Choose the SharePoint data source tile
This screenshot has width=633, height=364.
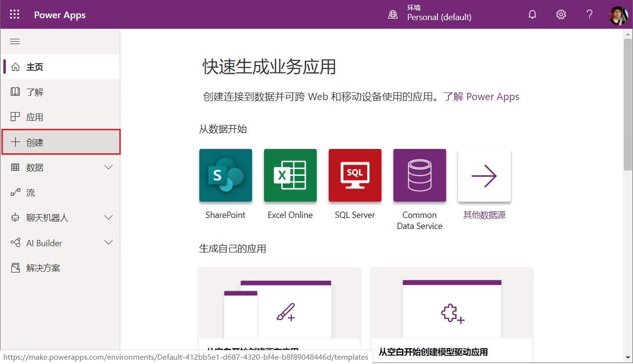pyautogui.click(x=226, y=175)
